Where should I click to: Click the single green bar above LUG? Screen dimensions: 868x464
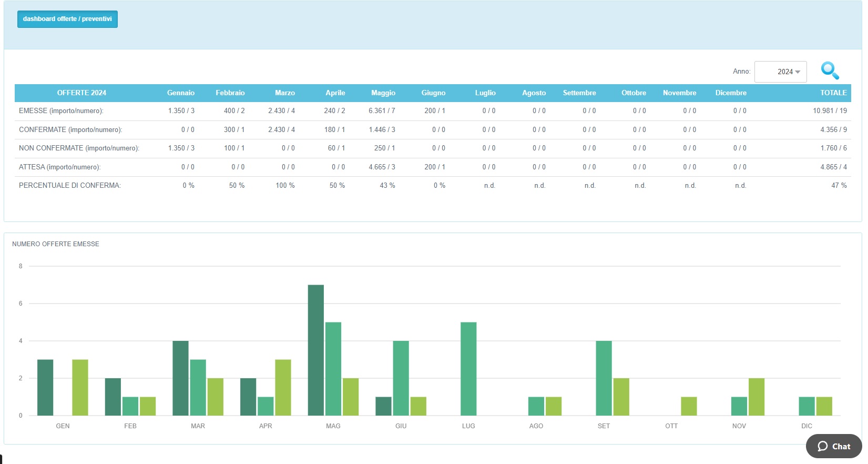coord(468,368)
